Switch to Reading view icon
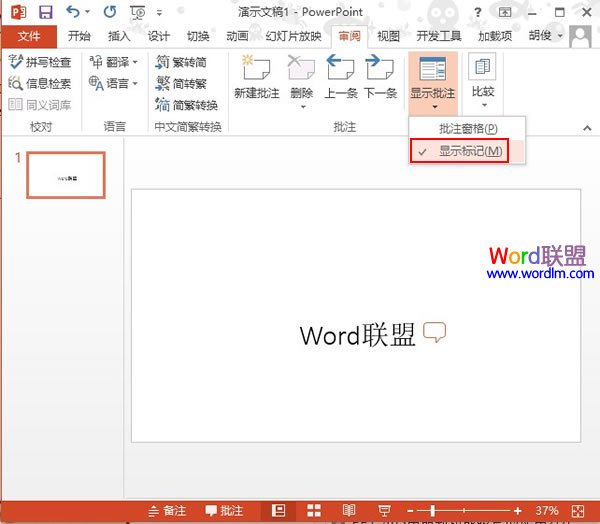 click(349, 511)
